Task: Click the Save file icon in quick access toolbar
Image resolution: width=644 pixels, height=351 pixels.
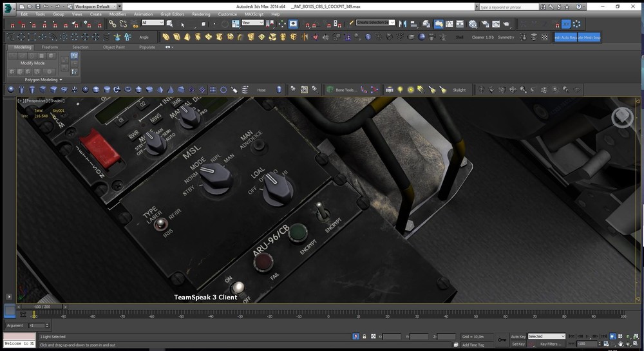Action: pos(39,6)
